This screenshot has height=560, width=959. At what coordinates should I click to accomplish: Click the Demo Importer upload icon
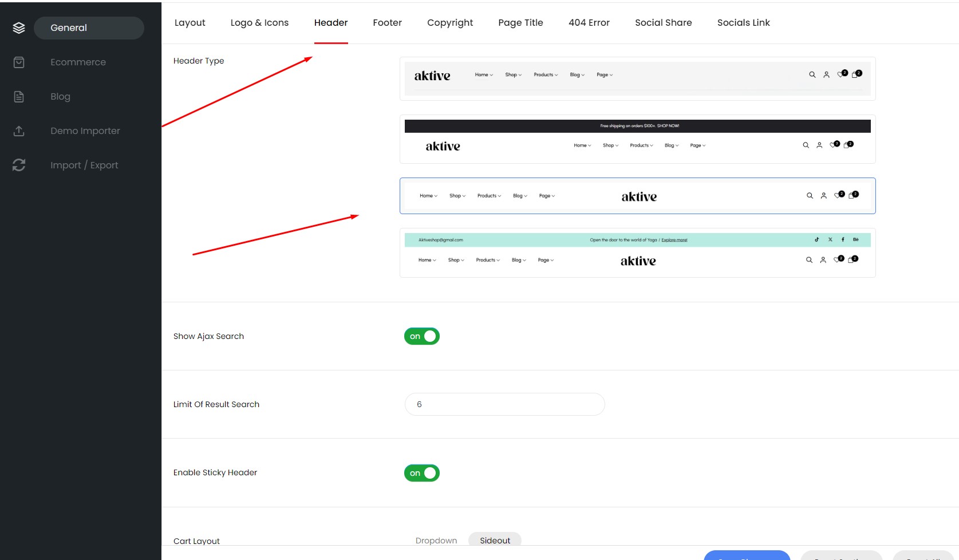point(19,131)
